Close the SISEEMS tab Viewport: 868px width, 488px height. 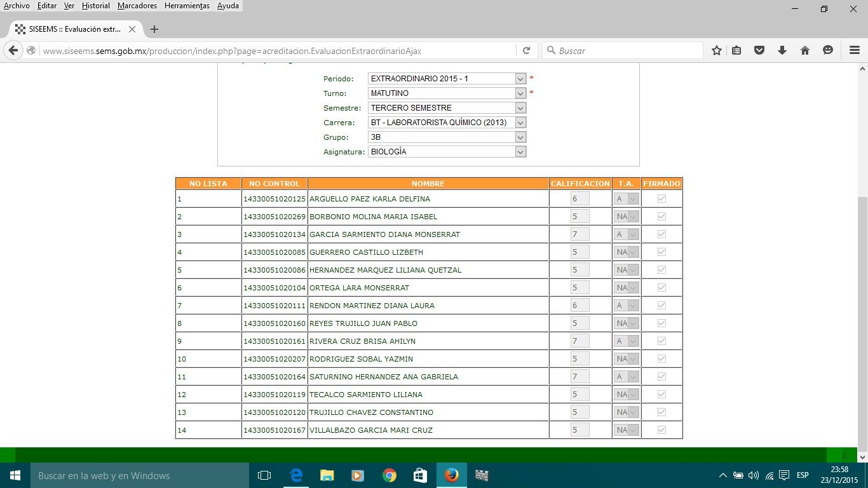(132, 29)
